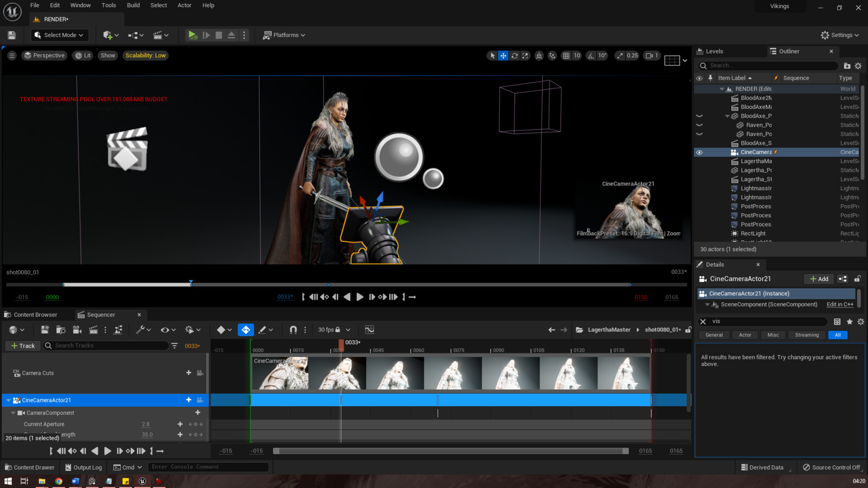The height and width of the screenshot is (488, 868).
Task: Create camera with Sequencer camera icon
Action: (x=77, y=330)
